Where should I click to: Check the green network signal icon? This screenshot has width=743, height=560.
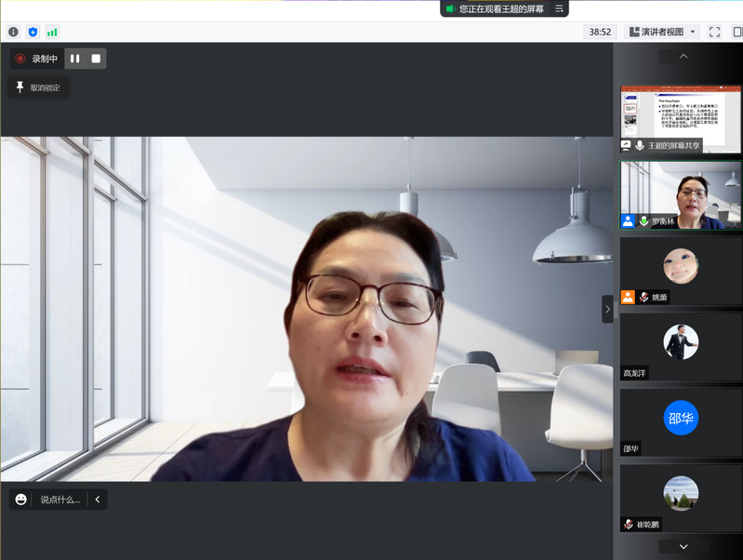point(52,32)
